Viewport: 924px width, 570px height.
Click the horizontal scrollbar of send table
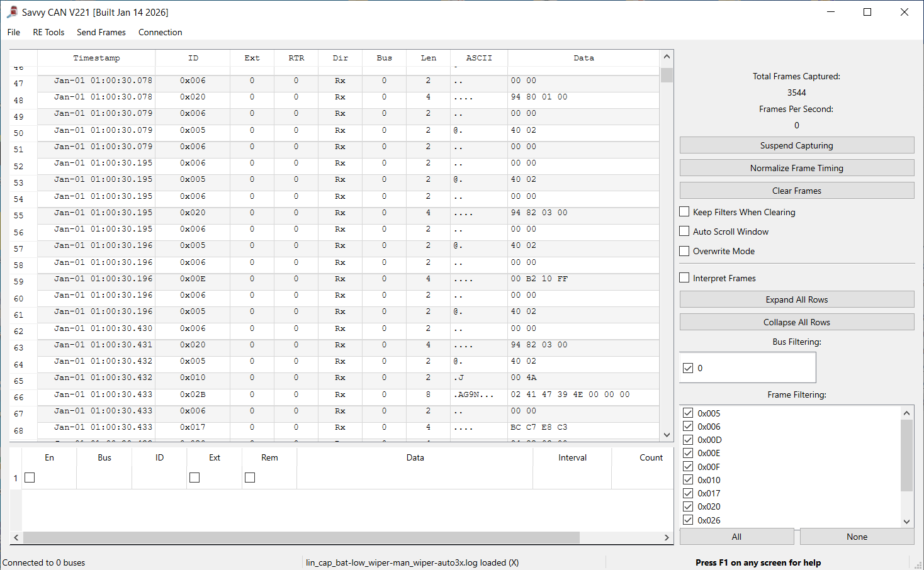point(301,537)
